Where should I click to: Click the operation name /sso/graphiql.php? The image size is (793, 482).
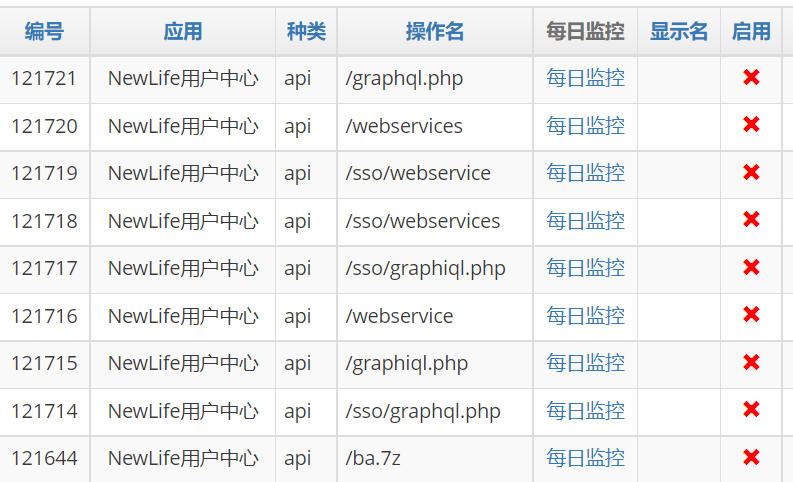(x=425, y=269)
